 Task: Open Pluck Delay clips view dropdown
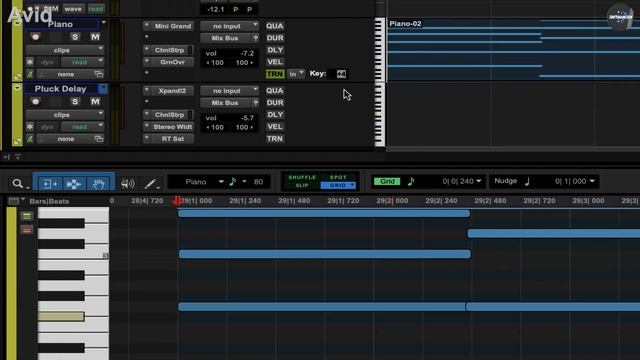[65, 115]
